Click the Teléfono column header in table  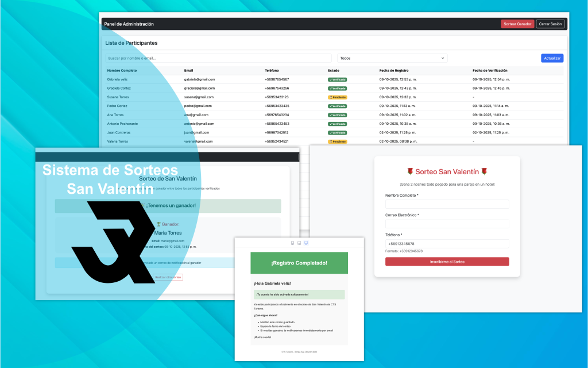tap(272, 71)
